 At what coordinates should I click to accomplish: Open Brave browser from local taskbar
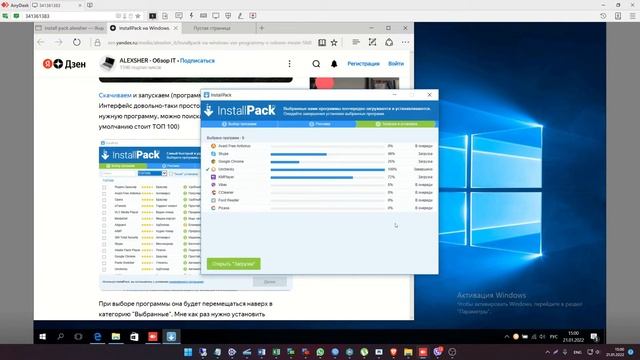click(x=393, y=352)
